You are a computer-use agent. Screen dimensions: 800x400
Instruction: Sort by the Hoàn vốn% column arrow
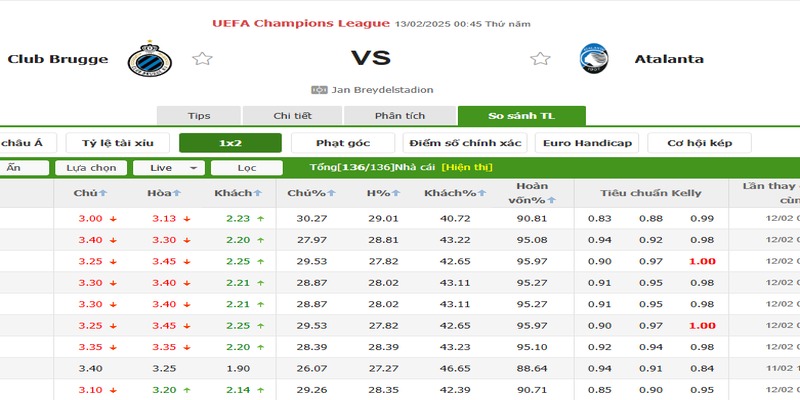click(x=551, y=201)
